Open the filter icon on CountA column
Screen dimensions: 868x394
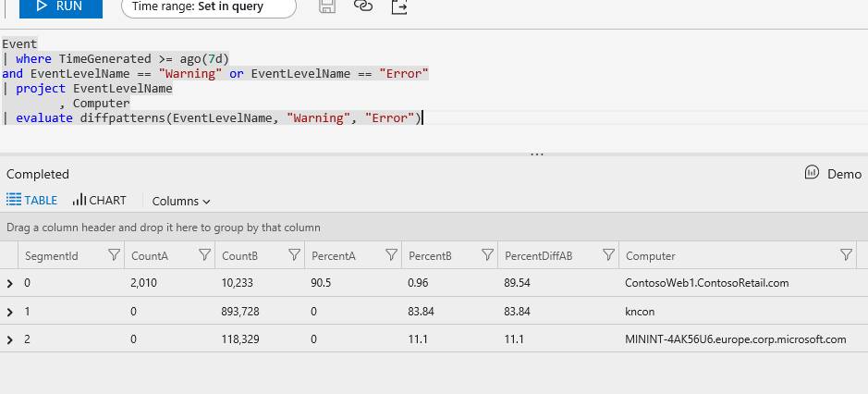[202, 255]
